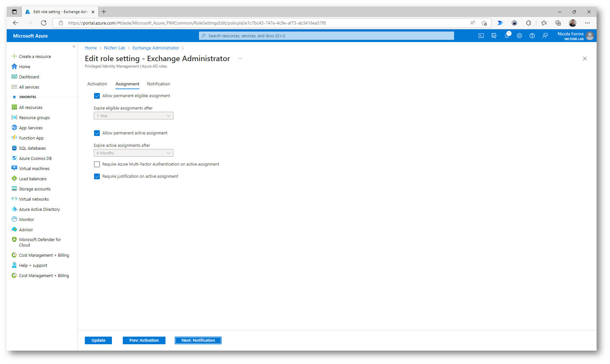Click the Azure Cosmos DB icon
This screenshot has width=610, height=364.
(x=14, y=158)
